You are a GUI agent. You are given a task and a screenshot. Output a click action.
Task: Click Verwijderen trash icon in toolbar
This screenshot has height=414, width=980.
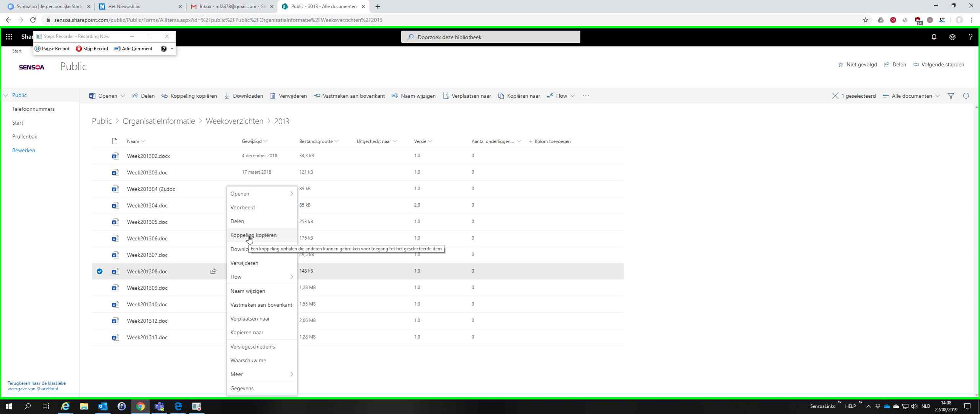[273, 96]
